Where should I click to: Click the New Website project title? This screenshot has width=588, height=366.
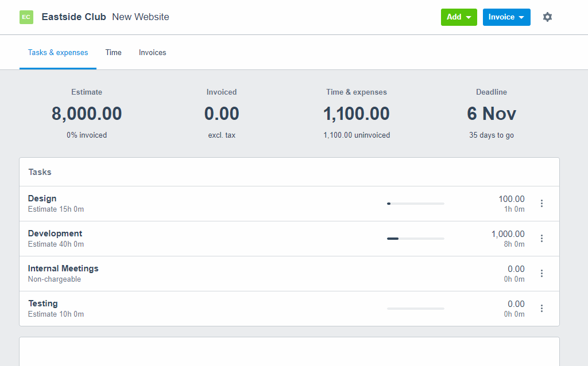pos(141,17)
